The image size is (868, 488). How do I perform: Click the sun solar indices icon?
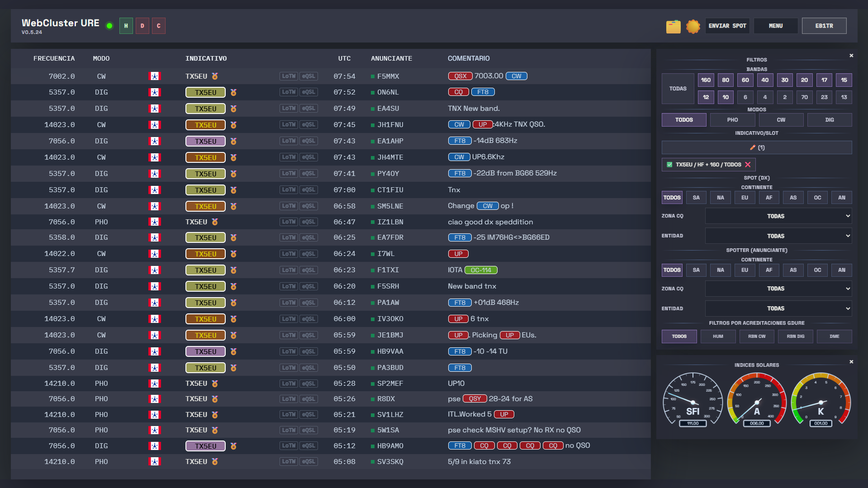(693, 26)
